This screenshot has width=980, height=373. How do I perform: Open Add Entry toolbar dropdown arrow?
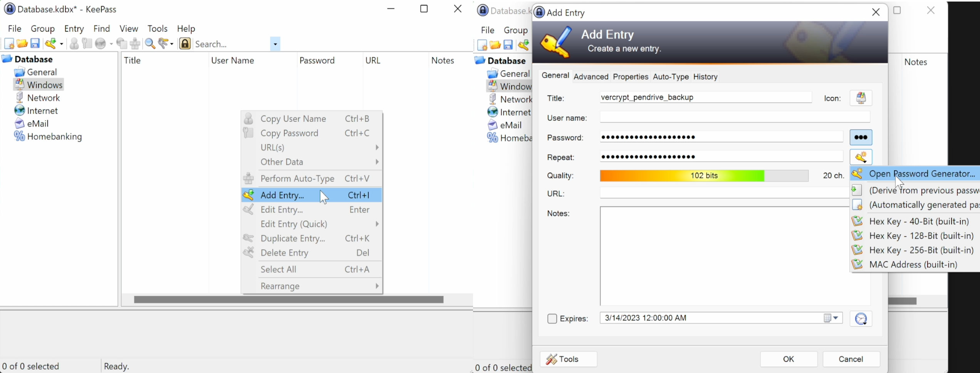[x=62, y=44]
